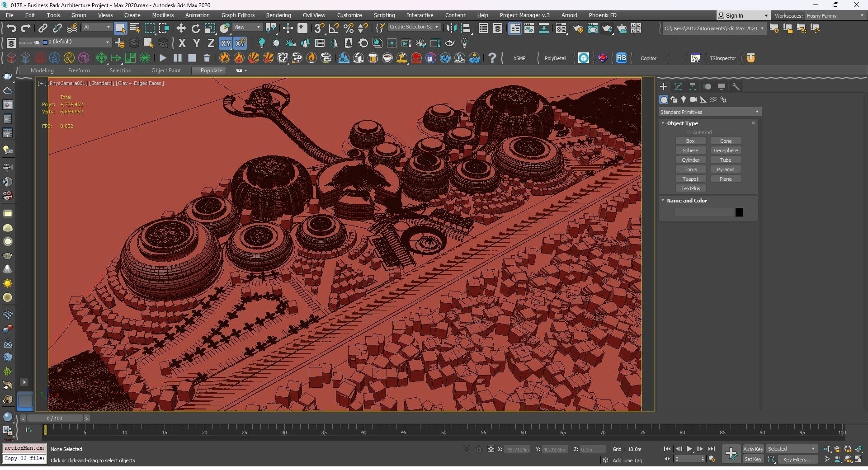The width and height of the screenshot is (868, 470).
Task: Click the PolyDetail toolbar button
Action: tap(555, 58)
